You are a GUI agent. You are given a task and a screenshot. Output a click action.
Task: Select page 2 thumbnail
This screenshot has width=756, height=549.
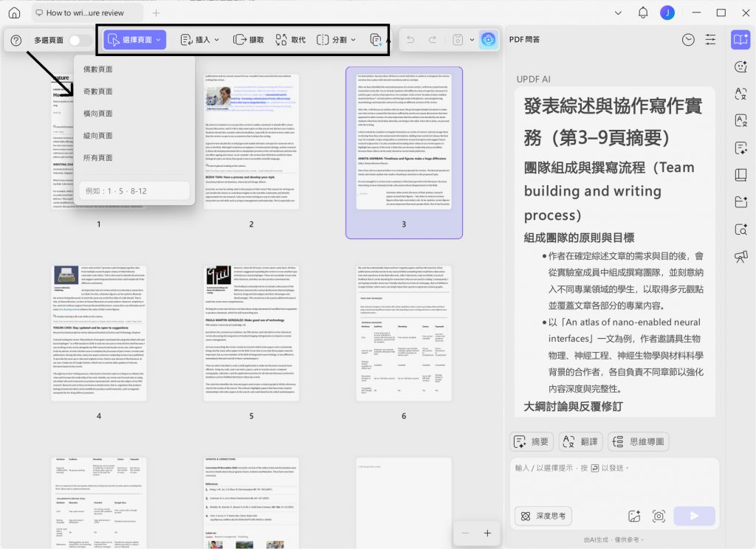click(x=251, y=142)
